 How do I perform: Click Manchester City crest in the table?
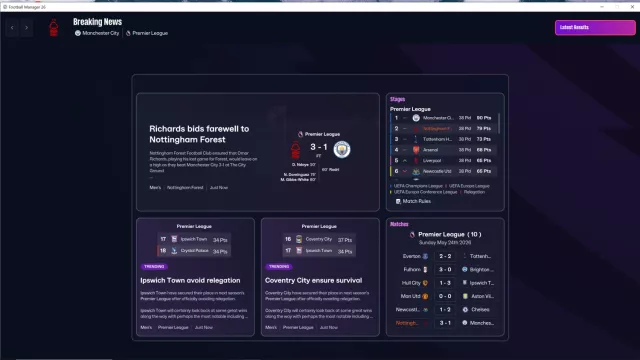coord(416,118)
